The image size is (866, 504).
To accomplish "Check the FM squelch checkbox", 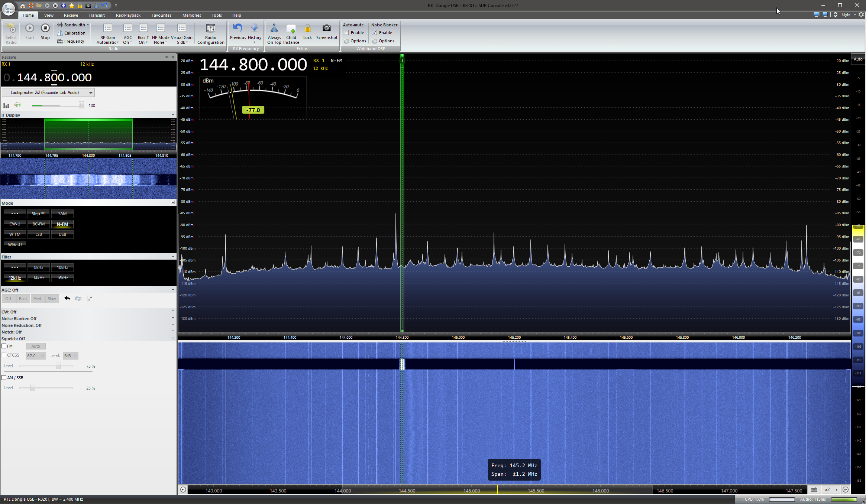I will pyautogui.click(x=4, y=346).
